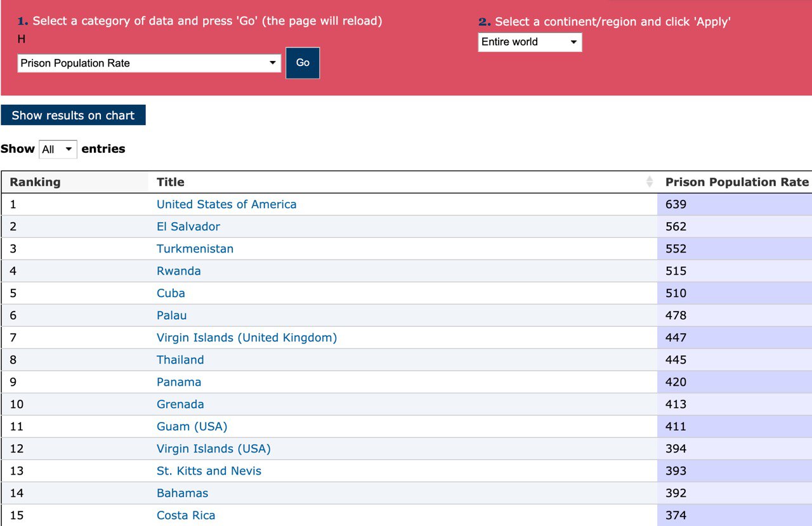Visit the Turkmenistan entry

point(195,249)
